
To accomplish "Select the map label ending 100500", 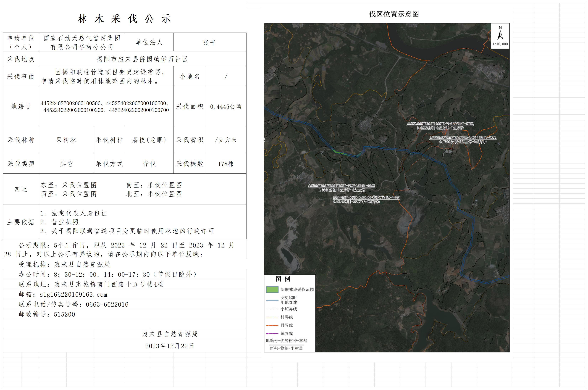I will point(341,186).
